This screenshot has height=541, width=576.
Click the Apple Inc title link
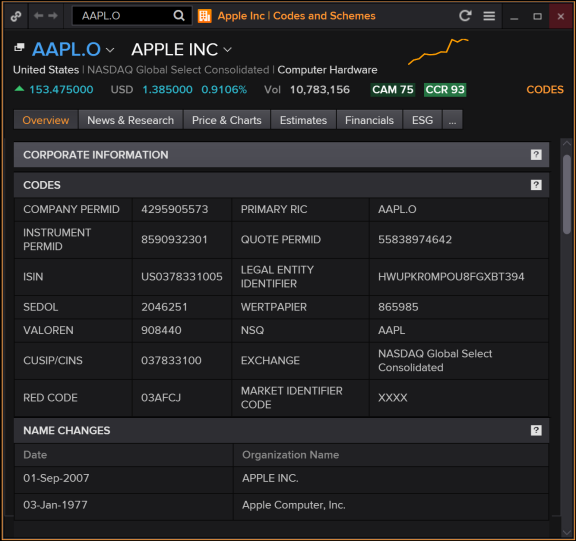point(241,16)
